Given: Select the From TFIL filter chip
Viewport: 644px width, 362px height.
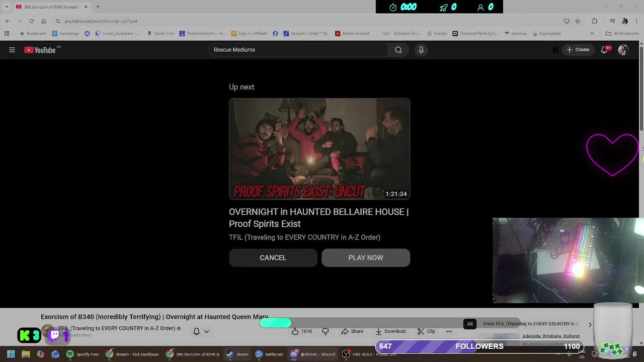Looking at the screenshot, I should pos(531,324).
